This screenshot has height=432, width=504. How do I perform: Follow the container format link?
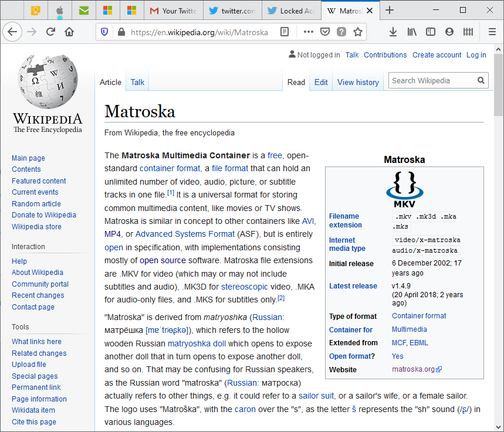tap(170, 168)
